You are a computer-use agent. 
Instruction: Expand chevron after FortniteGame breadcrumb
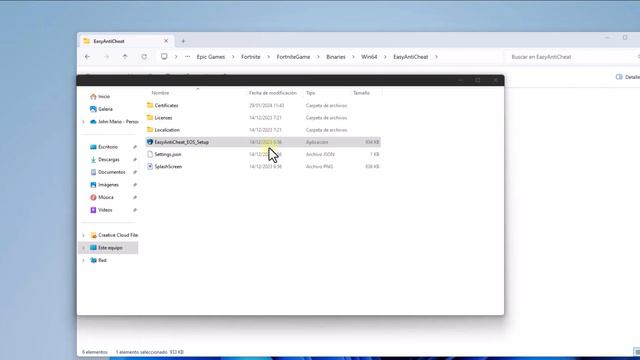[318, 57]
